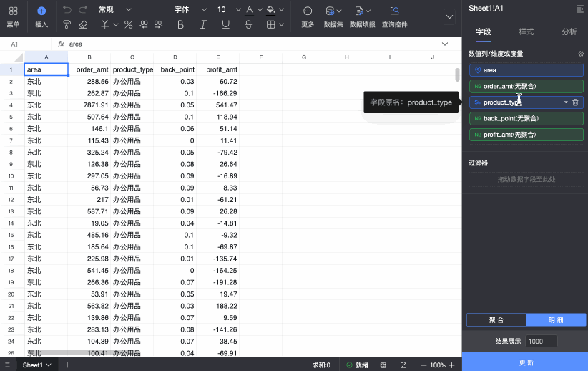Expand the toolbar collapse chevron
This screenshot has height=371, width=588.
(449, 17)
